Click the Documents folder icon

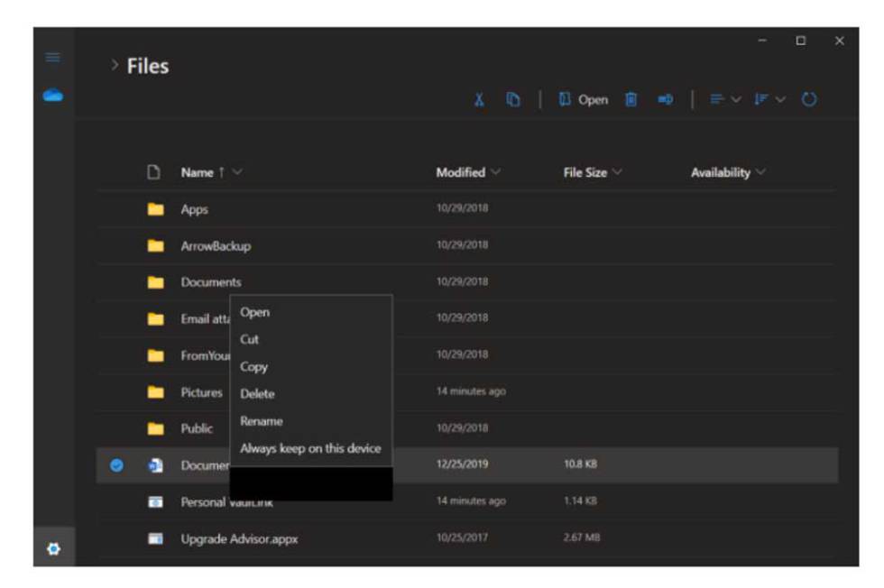pyautogui.click(x=155, y=282)
